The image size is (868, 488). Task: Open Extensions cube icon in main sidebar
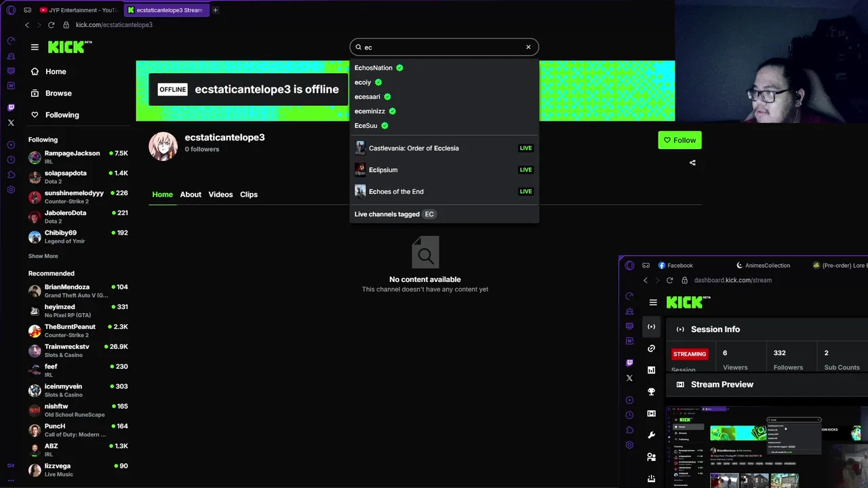(11, 175)
